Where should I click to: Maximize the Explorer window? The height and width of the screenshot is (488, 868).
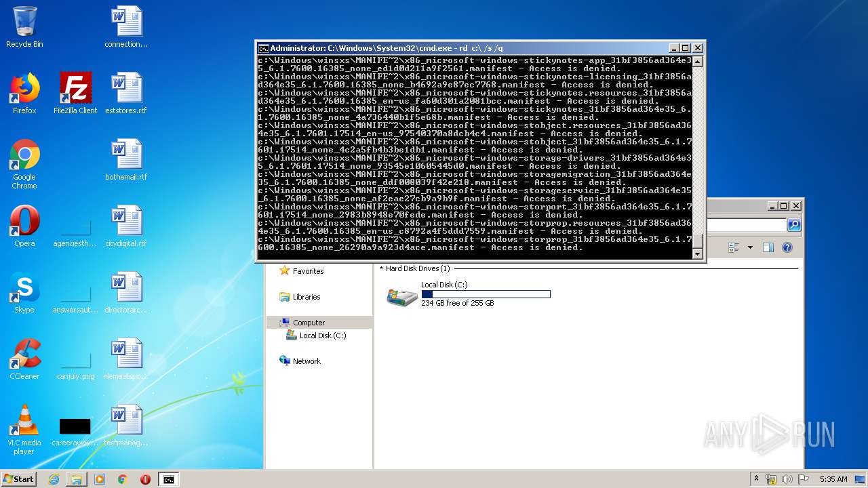pyautogui.click(x=784, y=206)
